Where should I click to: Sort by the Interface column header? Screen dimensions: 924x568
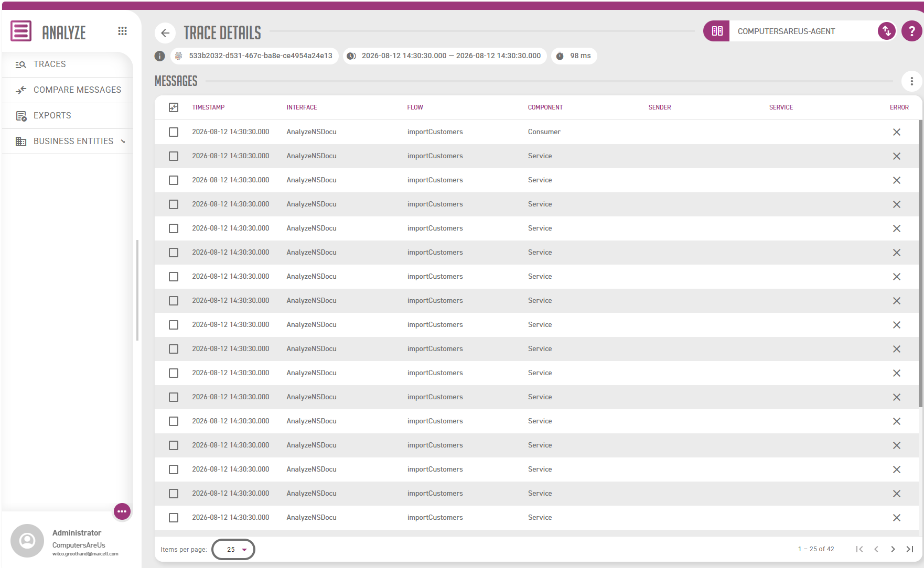pyautogui.click(x=302, y=107)
